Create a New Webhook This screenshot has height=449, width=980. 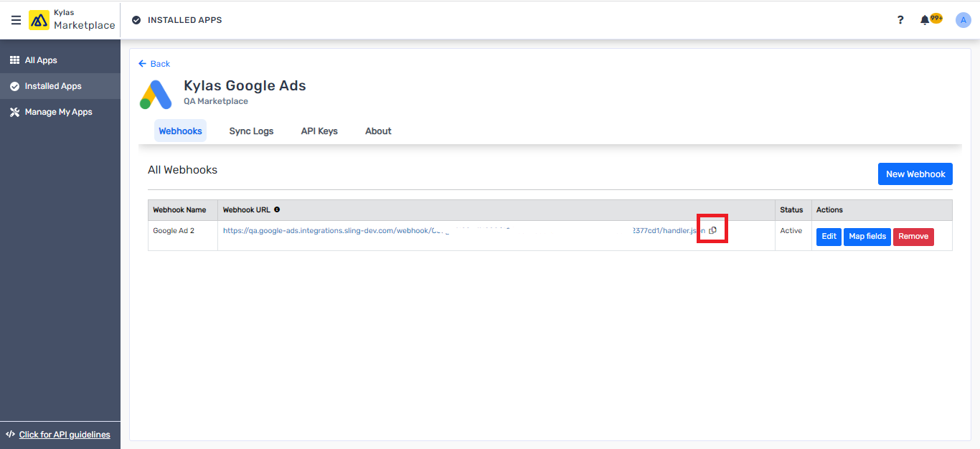915,174
